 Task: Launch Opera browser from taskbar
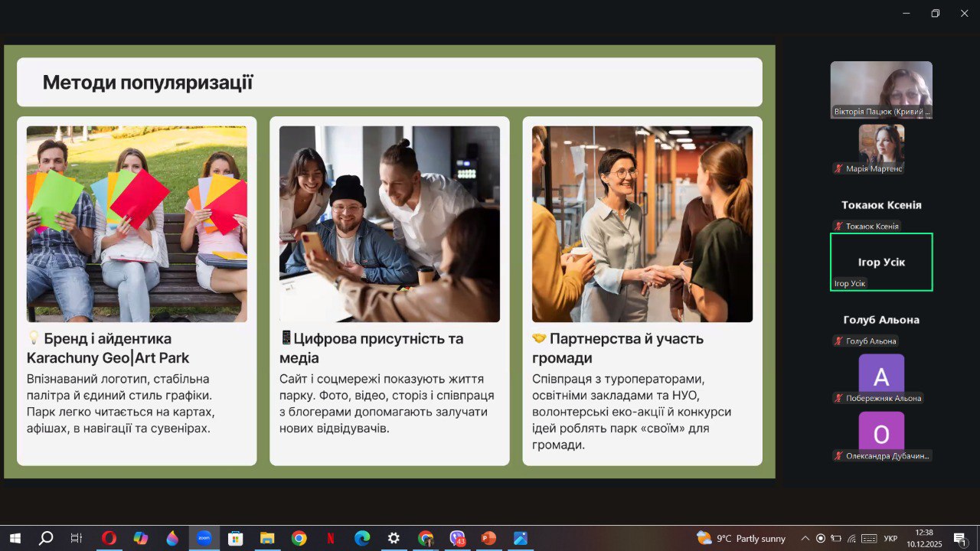coord(109,538)
